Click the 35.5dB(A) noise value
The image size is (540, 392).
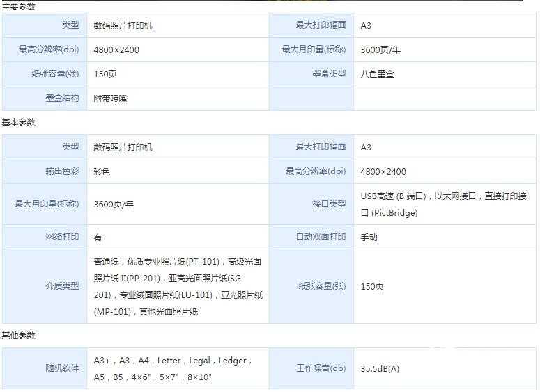click(380, 368)
